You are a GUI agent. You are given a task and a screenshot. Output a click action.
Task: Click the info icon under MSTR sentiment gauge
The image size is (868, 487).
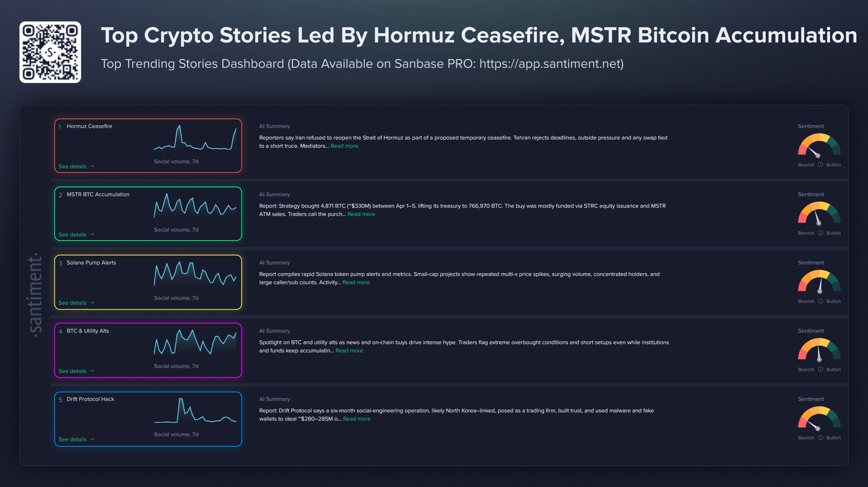[820, 233]
